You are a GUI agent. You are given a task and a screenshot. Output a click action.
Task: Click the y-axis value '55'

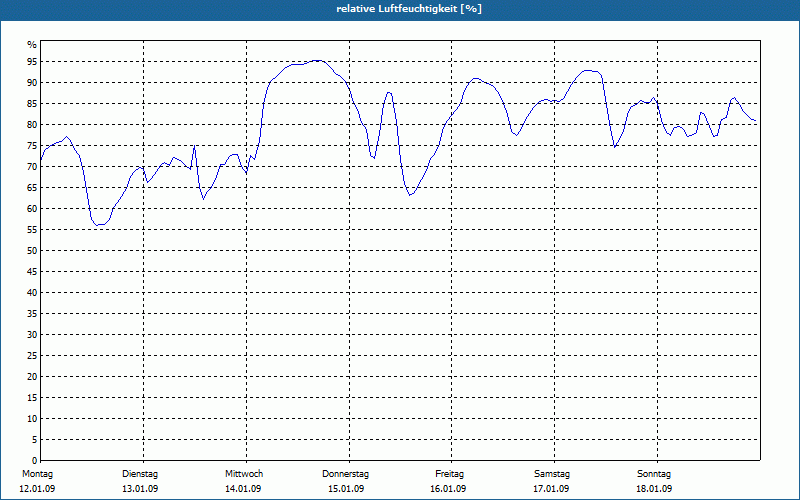(32, 230)
